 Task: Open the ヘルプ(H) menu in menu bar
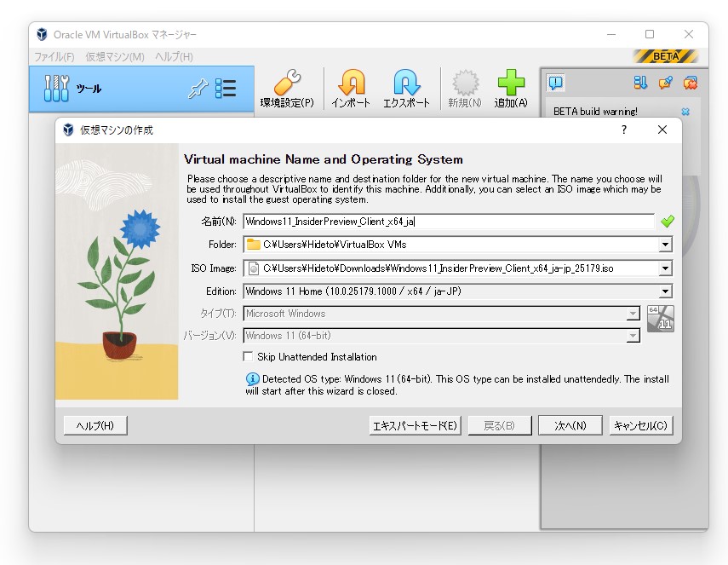click(x=174, y=57)
